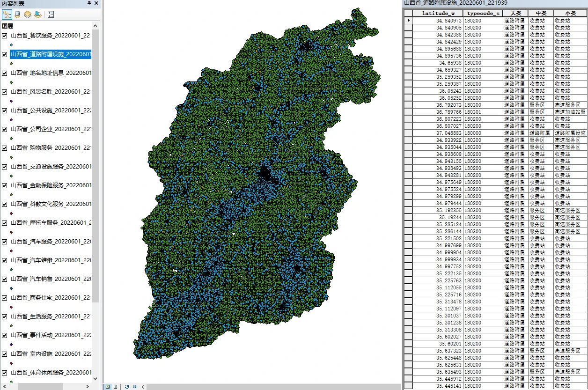Hide the 山西省_公共设施 layer
Screen dimensions: 588x390
5,110
